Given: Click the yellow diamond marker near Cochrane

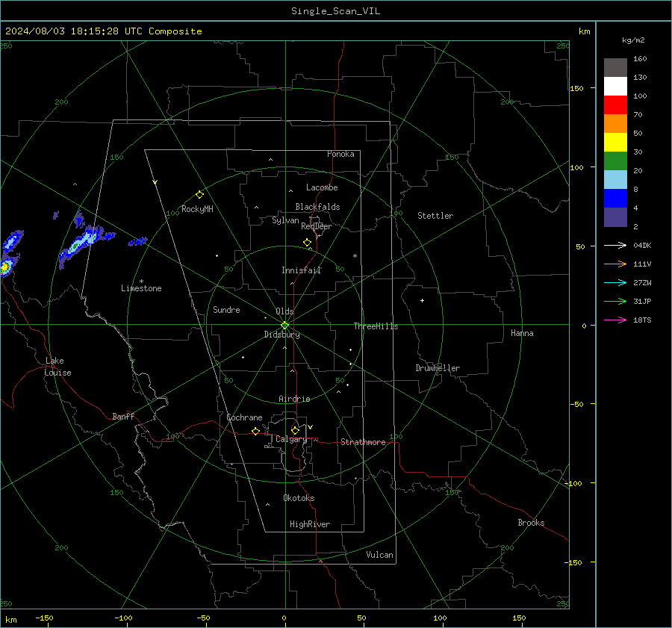Looking at the screenshot, I should (256, 431).
